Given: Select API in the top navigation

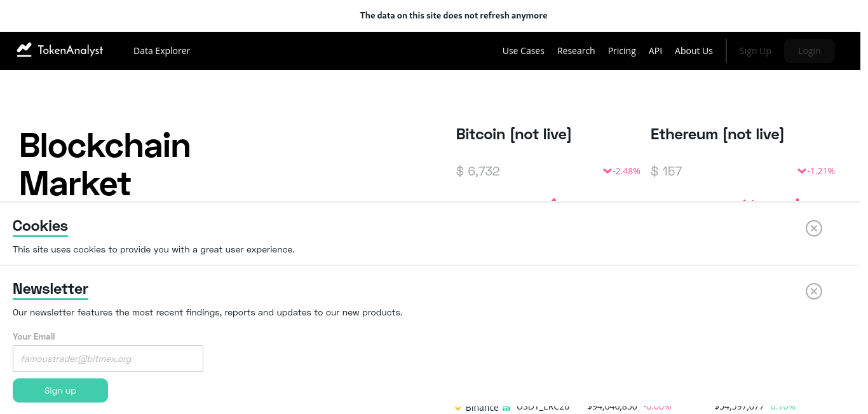Looking at the screenshot, I should click(x=655, y=51).
